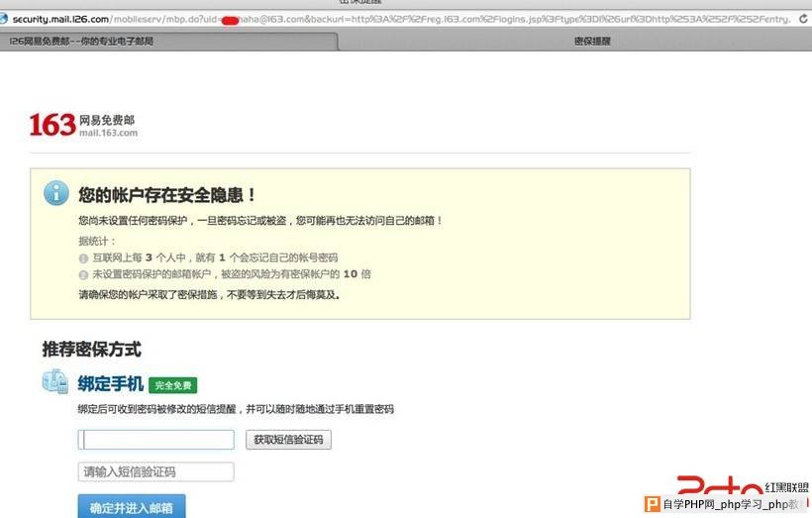Switch to the 密保提醒 tab
This screenshot has width=812, height=518.
592,42
